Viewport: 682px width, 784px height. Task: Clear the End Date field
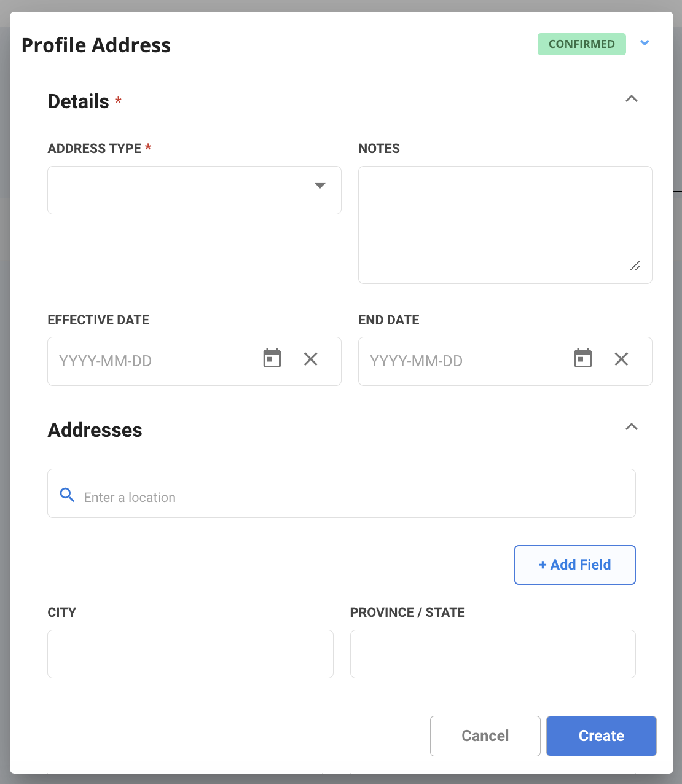pyautogui.click(x=621, y=359)
